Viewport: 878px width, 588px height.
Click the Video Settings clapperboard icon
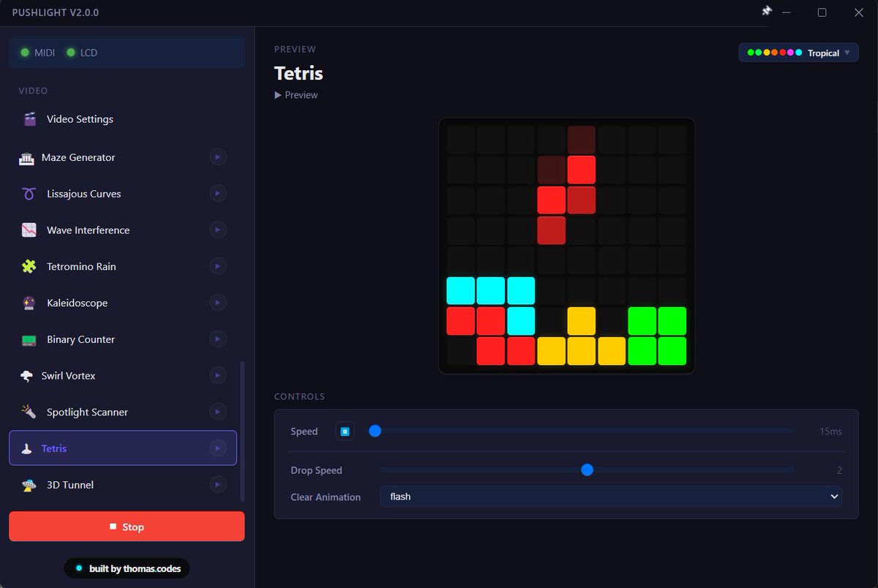29,119
